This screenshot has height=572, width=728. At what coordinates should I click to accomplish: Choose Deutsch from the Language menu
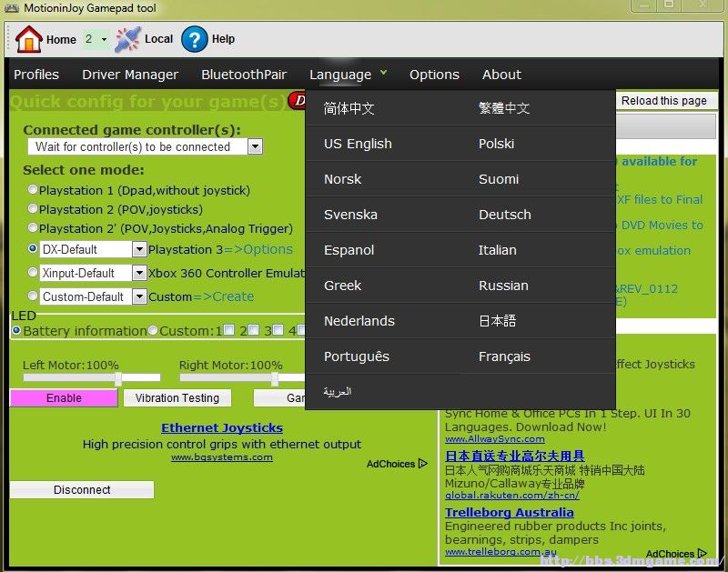tap(504, 215)
